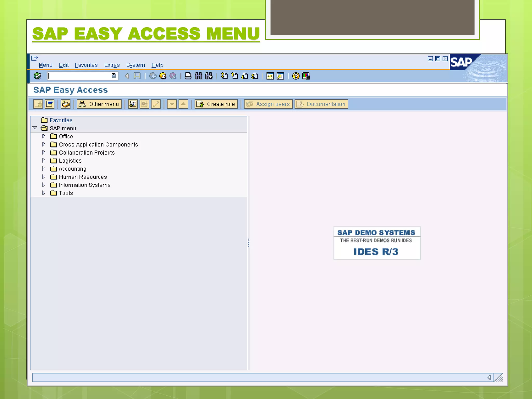
Task: Click the Help question mark icon
Action: pos(296,76)
